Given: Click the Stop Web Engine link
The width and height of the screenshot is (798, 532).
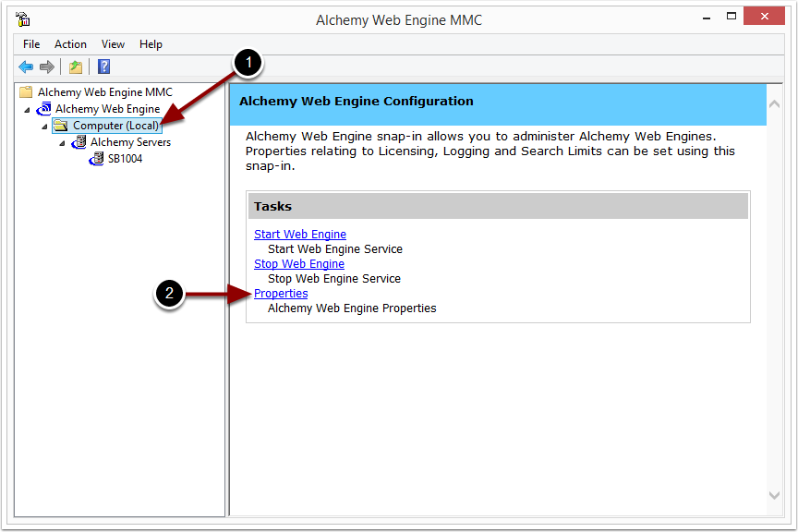Looking at the screenshot, I should tap(299, 264).
